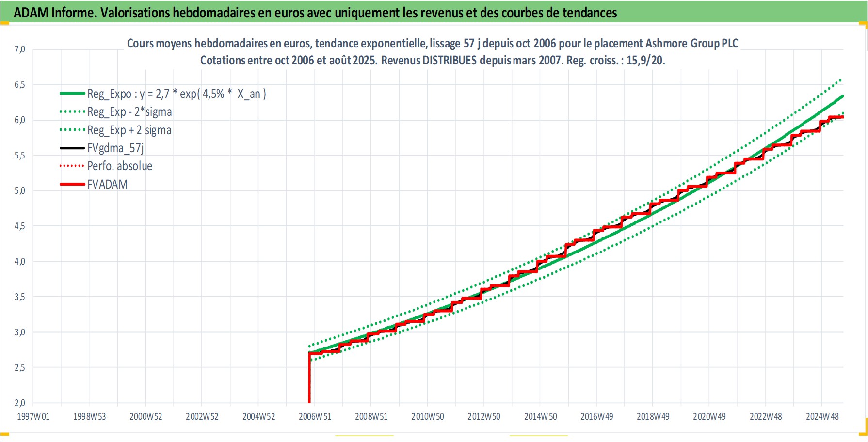Select legend entry FVgdma_57j
868x442 pixels.
pyautogui.click(x=115, y=148)
